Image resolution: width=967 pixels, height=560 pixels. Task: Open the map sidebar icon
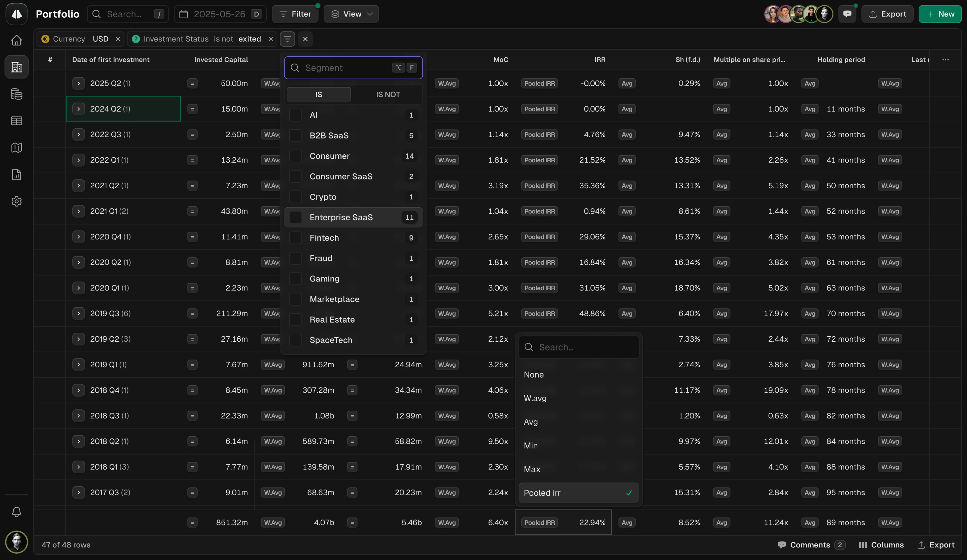coord(17,148)
